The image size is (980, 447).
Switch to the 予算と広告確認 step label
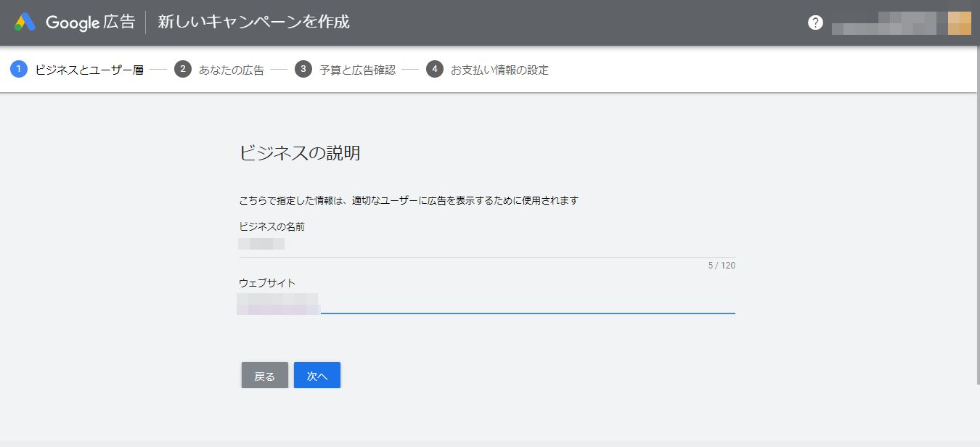[x=357, y=70]
